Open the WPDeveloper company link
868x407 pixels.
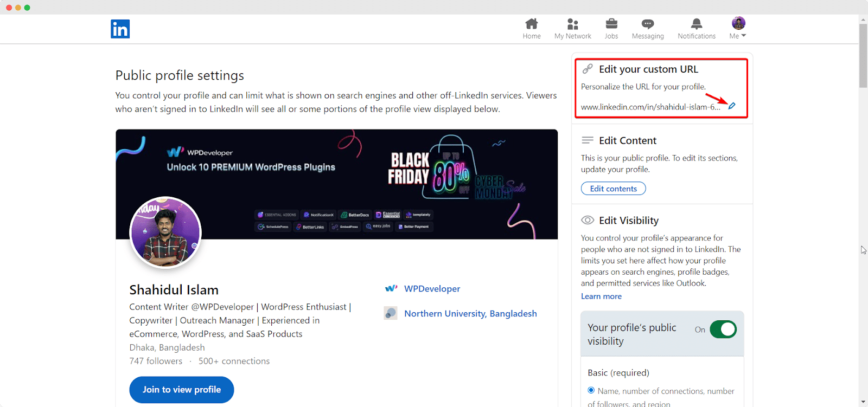click(432, 289)
